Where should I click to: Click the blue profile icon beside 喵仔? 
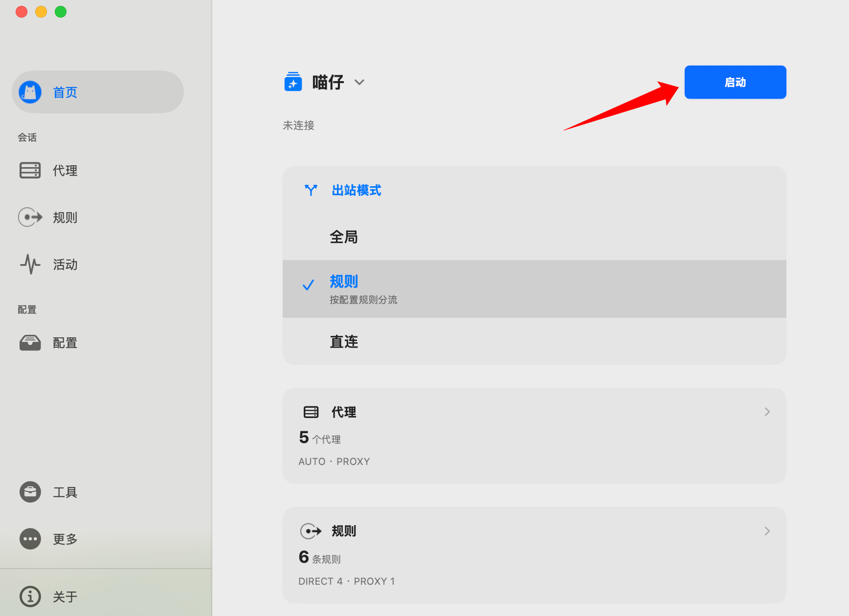click(293, 82)
